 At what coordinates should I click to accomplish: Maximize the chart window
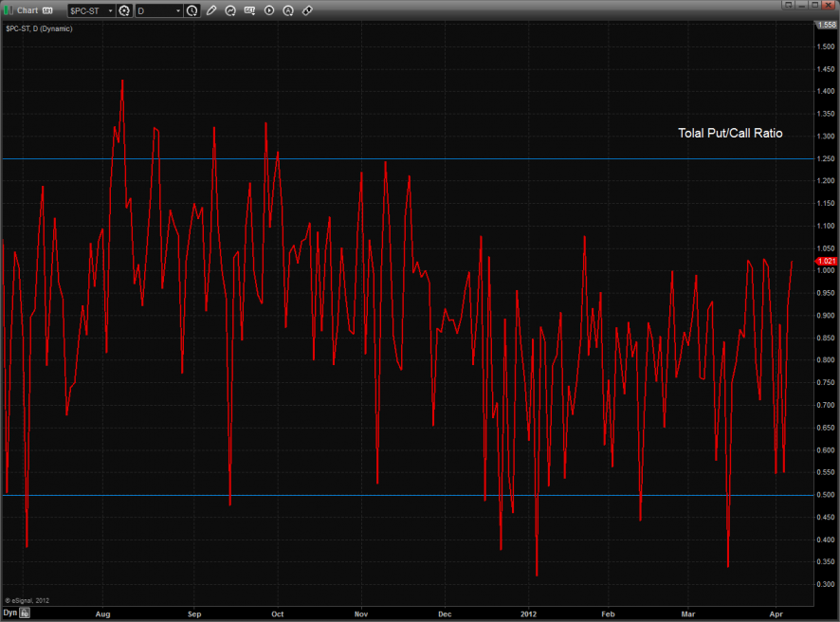[x=814, y=5]
